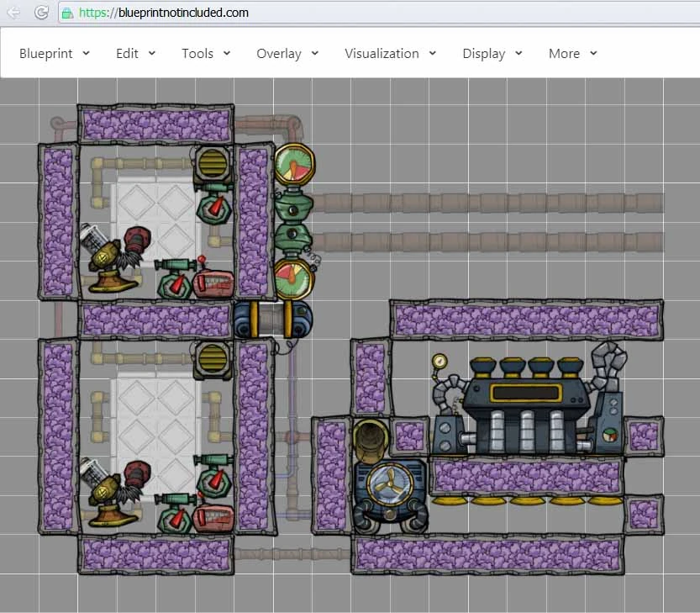This screenshot has height=613, width=700.
Task: Select the upper long horizontal brown pipe
Action: (487, 203)
